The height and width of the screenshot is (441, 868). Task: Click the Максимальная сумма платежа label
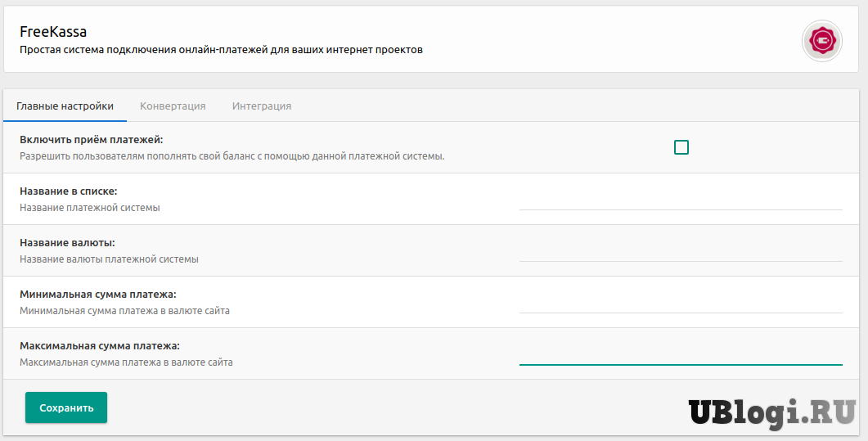pos(100,345)
